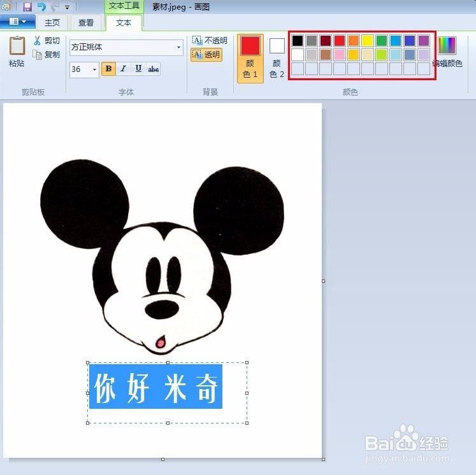This screenshot has width=476, height=475.
Task: Pick the light turquoise palette swatch
Action: 396,55
